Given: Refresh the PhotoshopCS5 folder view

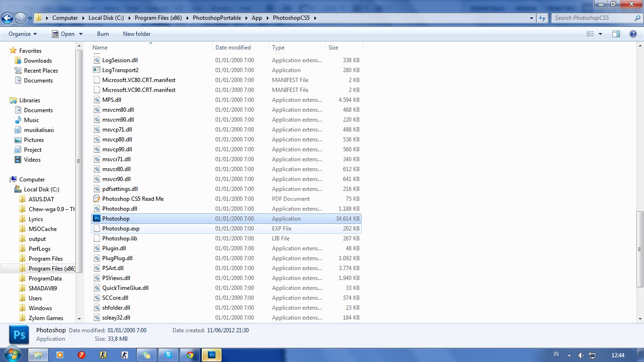Looking at the screenshot, I should tap(542, 18).
